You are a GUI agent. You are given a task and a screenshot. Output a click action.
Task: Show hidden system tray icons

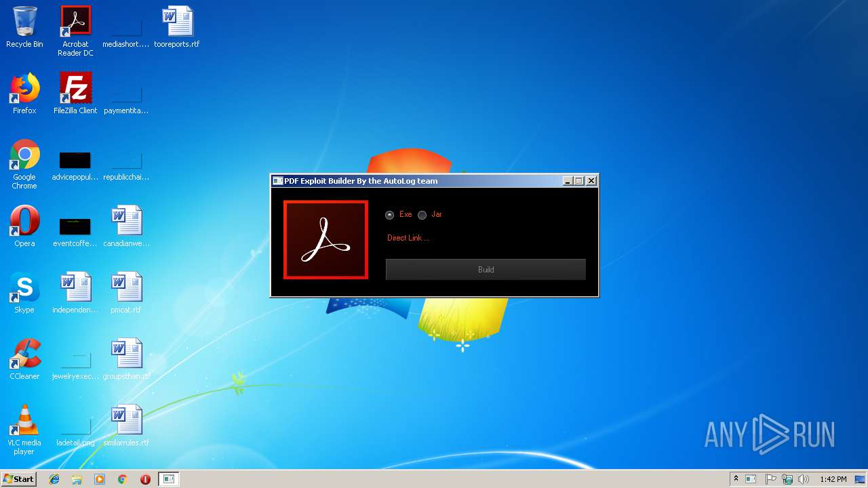click(x=736, y=479)
